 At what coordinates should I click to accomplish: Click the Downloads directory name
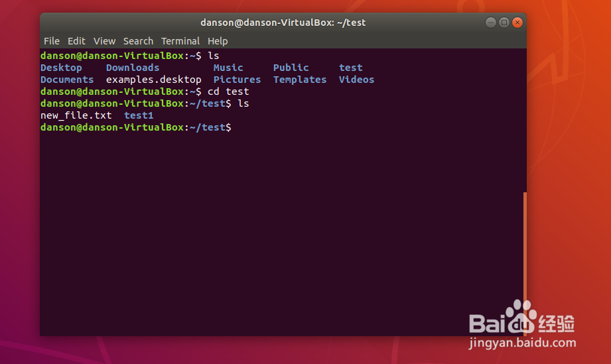tap(133, 68)
